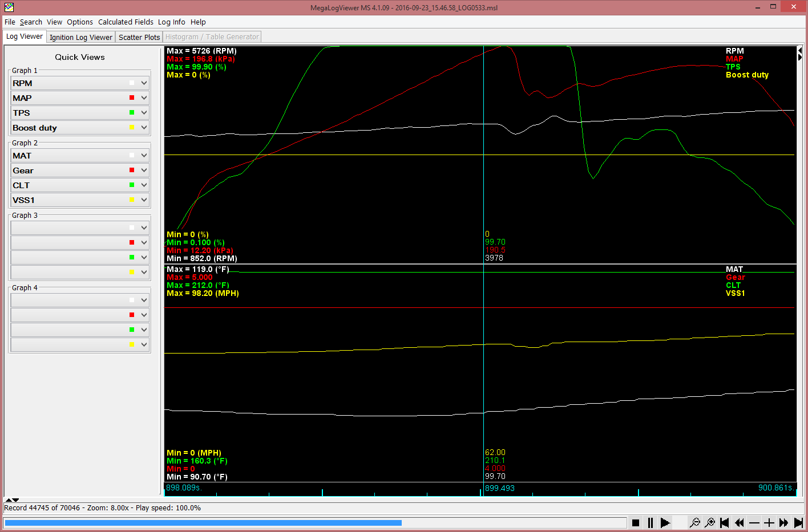
Task: Open the RPM field dropdown in Graph 1
Action: tap(144, 83)
